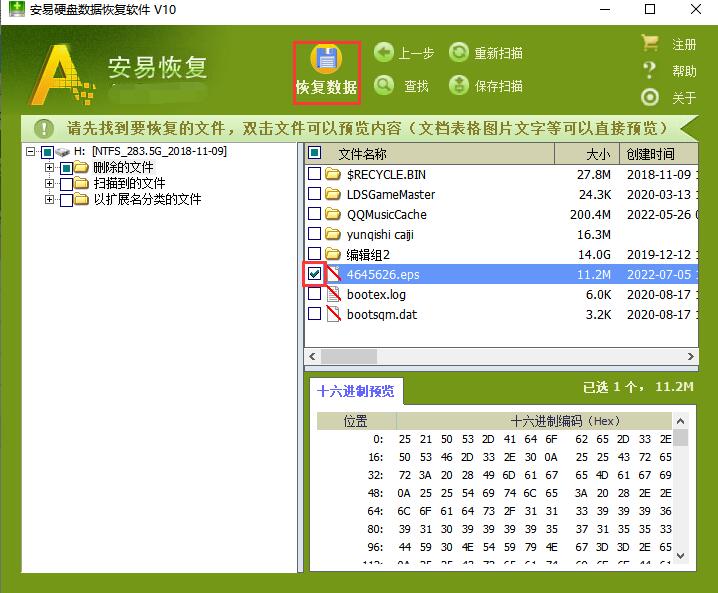Click the $RECYCLE.BIN folder icon
Image resolution: width=718 pixels, height=593 pixels.
(333, 174)
